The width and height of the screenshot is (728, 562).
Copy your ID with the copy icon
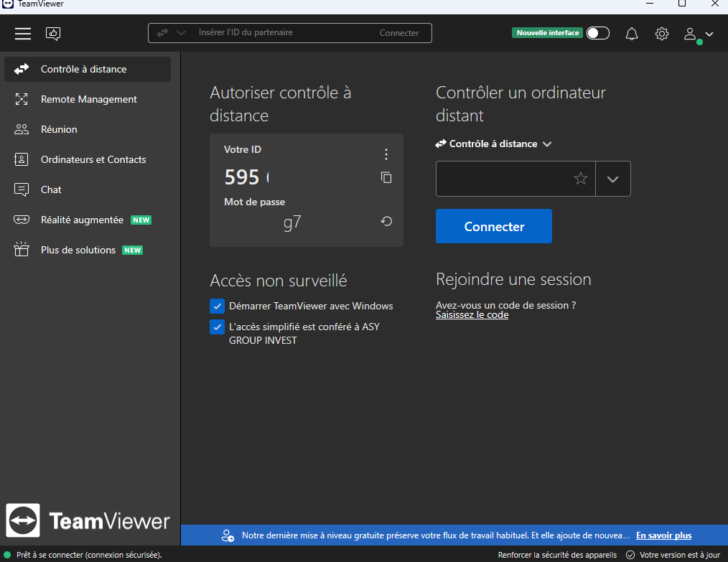click(x=386, y=177)
